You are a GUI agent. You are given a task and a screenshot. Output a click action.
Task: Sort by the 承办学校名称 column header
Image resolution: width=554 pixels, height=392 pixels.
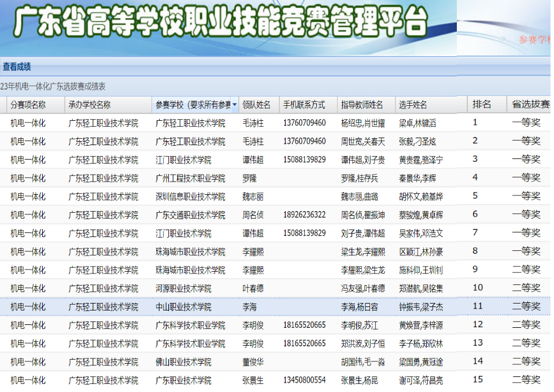[x=90, y=105]
